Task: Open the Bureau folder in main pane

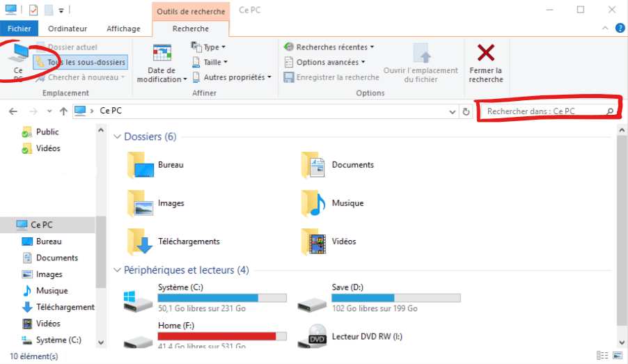Action: click(155, 164)
